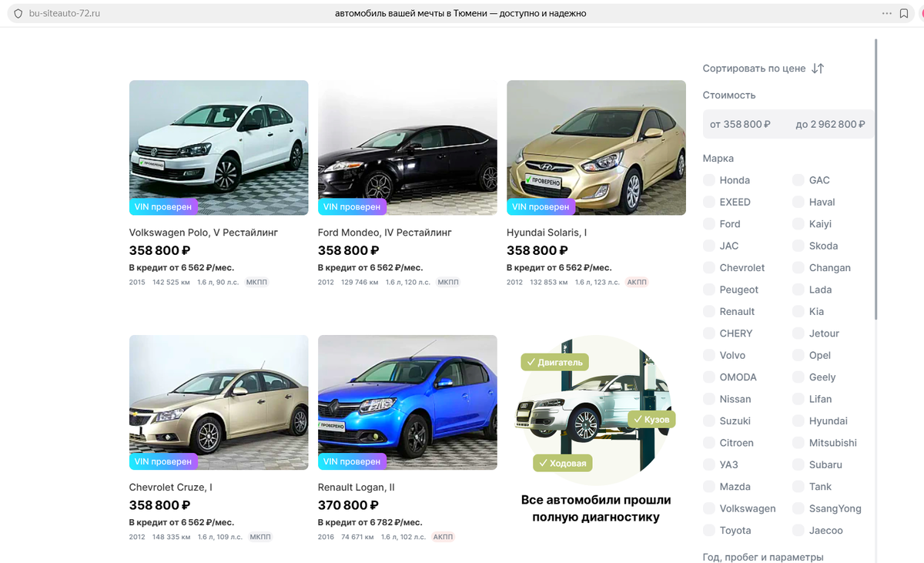Click VIN проверен badge on Ford Mondeo

tap(353, 206)
